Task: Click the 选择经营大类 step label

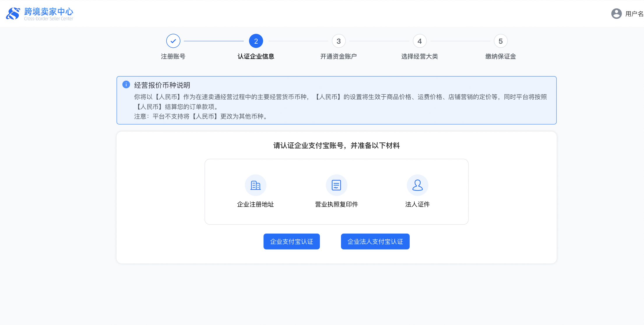Action: coord(419,56)
